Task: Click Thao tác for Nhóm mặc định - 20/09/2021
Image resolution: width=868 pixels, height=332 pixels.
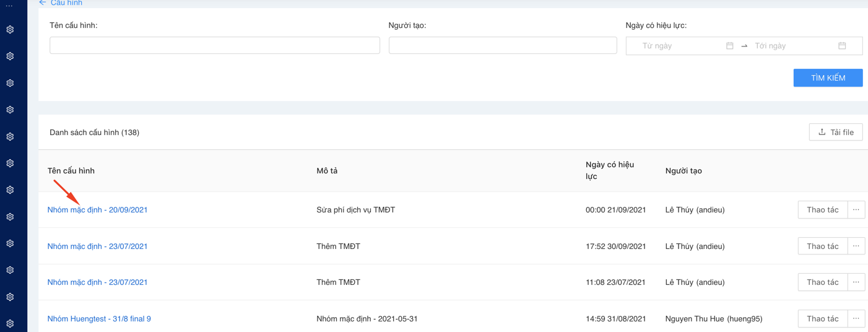Action: (x=822, y=210)
